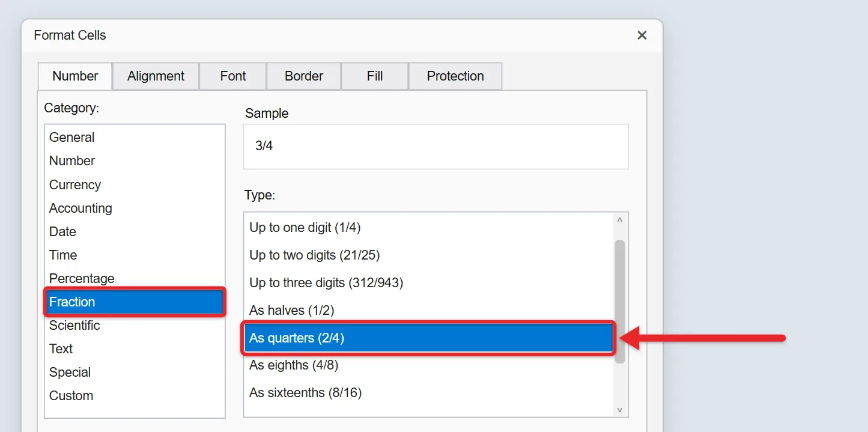Choose the Time category
This screenshot has width=868, height=432.
coord(135,255)
